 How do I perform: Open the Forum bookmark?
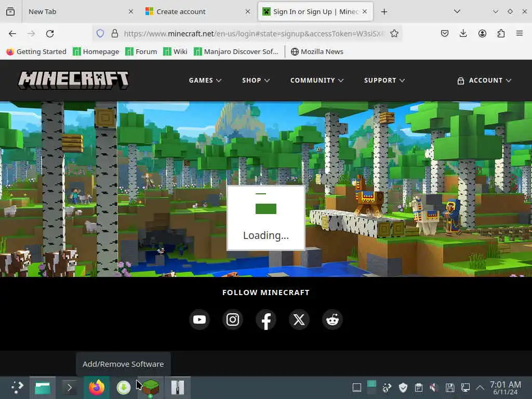click(x=141, y=51)
